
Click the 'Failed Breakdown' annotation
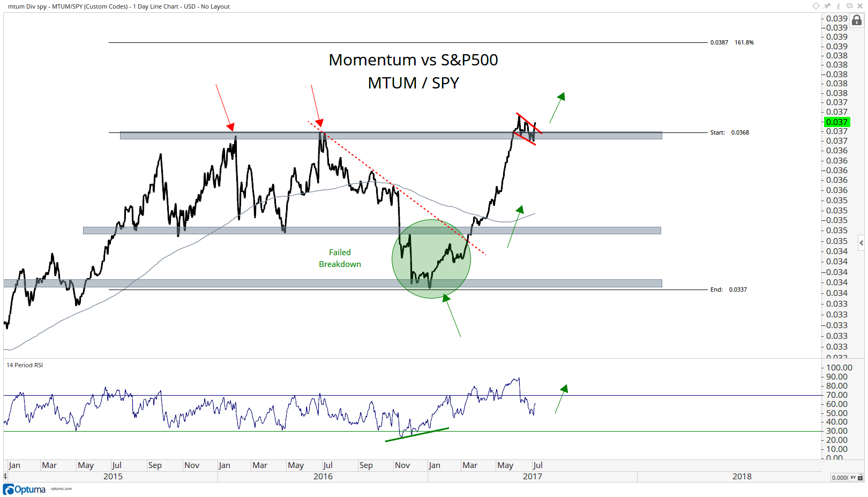tap(340, 258)
